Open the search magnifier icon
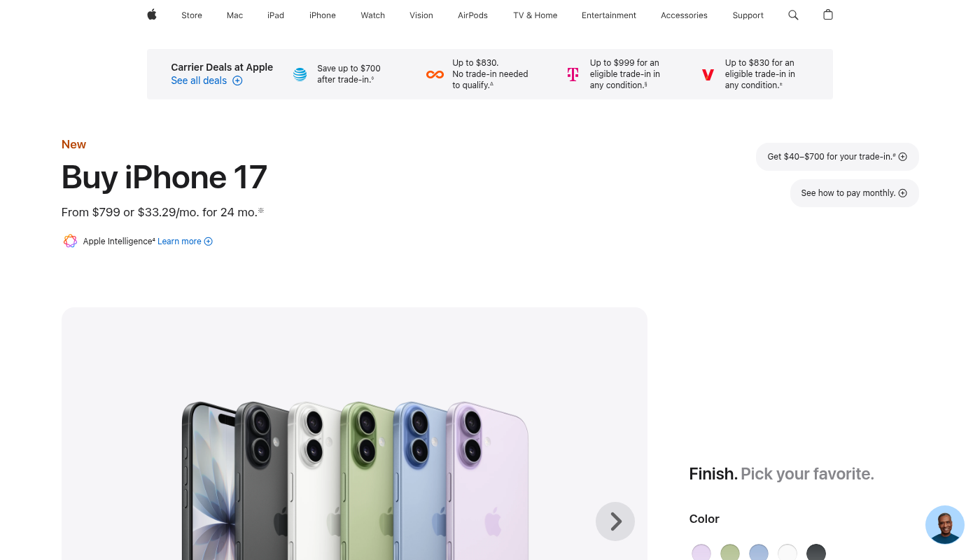The image size is (980, 560). (793, 15)
